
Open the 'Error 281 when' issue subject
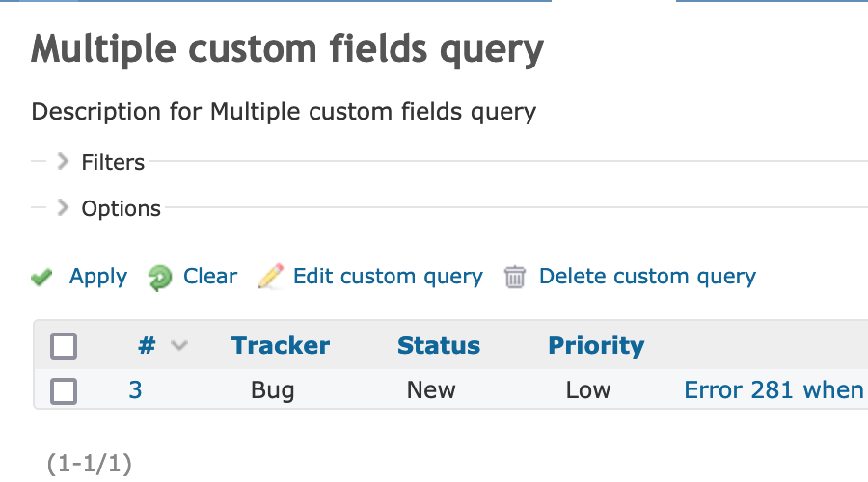click(773, 390)
